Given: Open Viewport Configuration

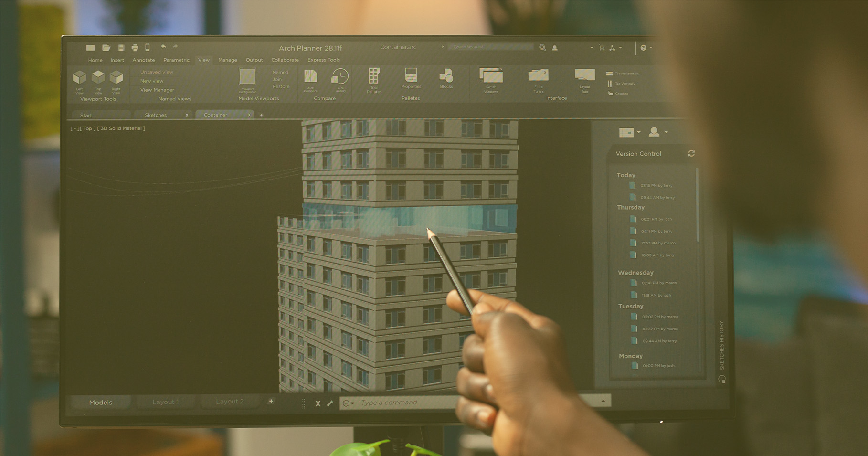Looking at the screenshot, I should click(247, 80).
